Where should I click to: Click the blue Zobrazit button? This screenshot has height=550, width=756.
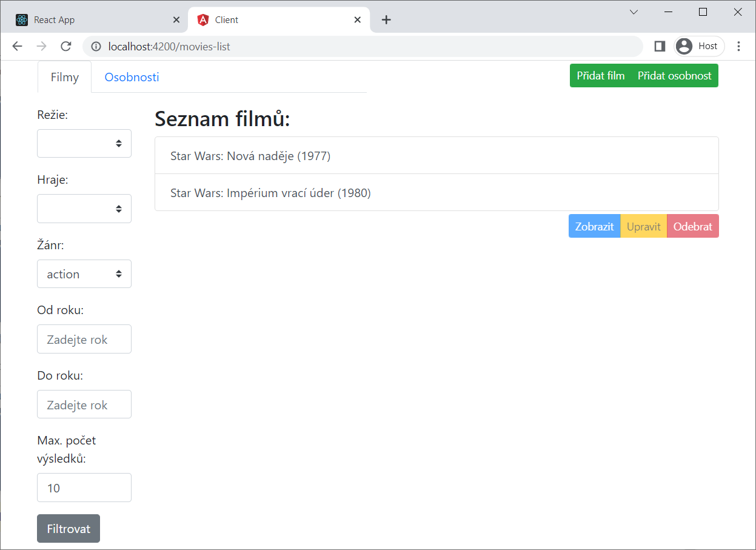[x=594, y=226]
